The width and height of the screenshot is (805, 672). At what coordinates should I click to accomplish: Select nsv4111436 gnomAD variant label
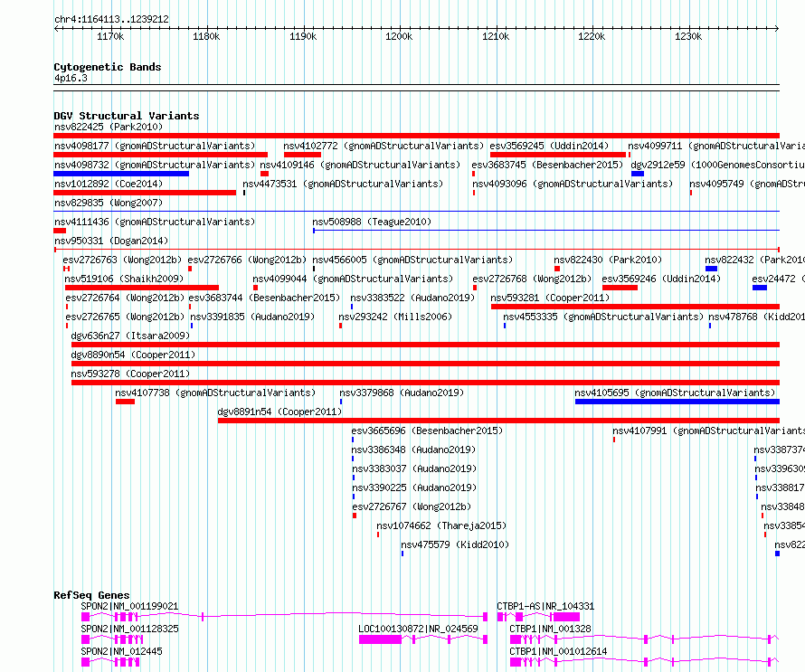click(155, 222)
